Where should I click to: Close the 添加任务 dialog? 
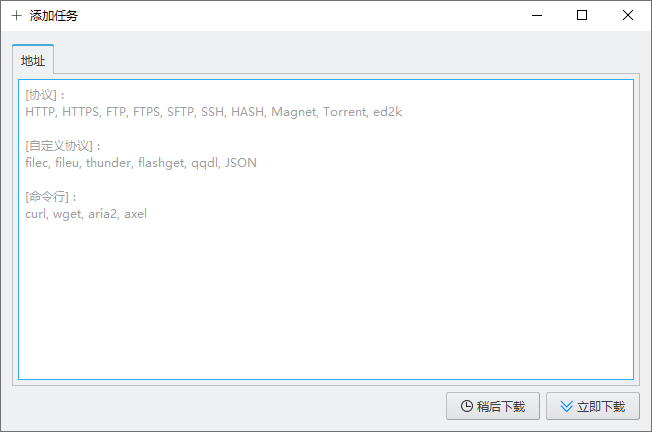pos(627,15)
